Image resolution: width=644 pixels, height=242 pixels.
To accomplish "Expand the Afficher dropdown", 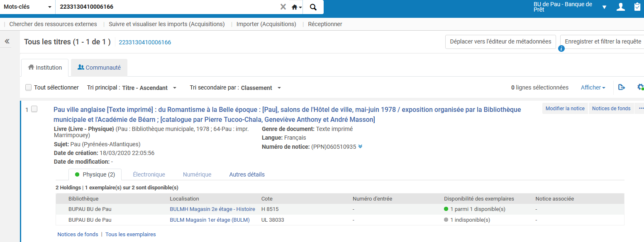I will point(593,87).
